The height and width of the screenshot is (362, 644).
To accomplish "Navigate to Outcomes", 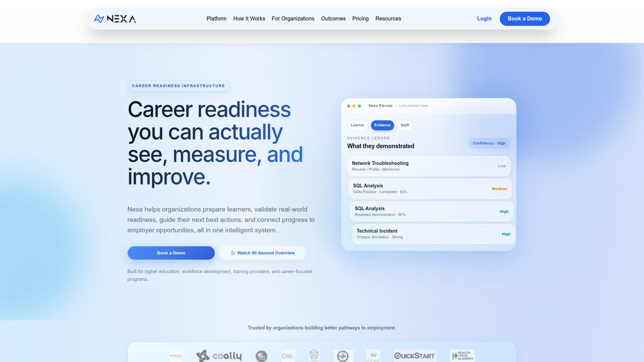I will [x=333, y=19].
